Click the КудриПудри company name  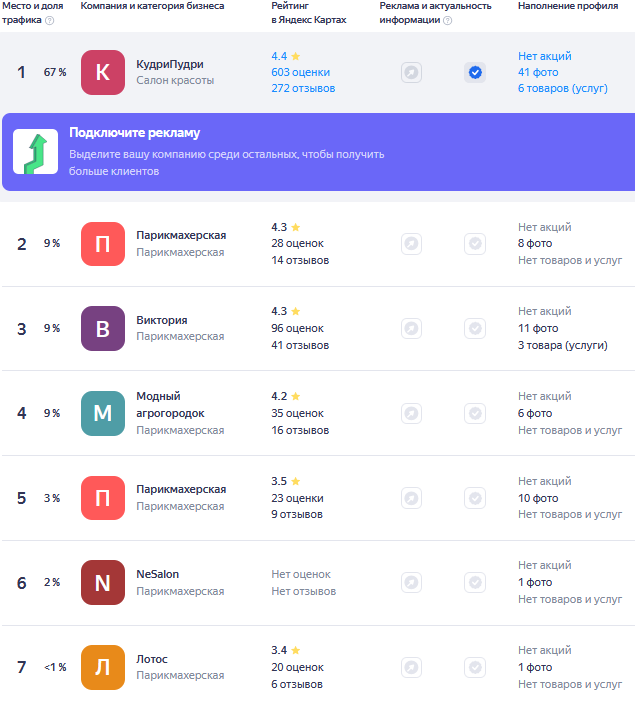tap(170, 64)
